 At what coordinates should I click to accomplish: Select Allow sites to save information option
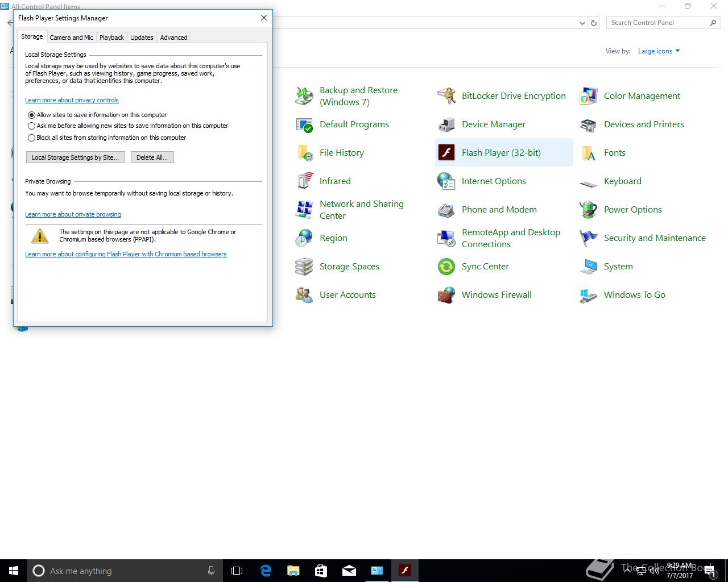pos(32,115)
